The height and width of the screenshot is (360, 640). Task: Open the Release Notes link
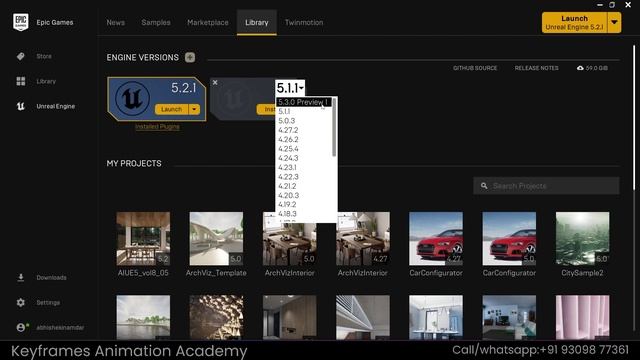[536, 68]
